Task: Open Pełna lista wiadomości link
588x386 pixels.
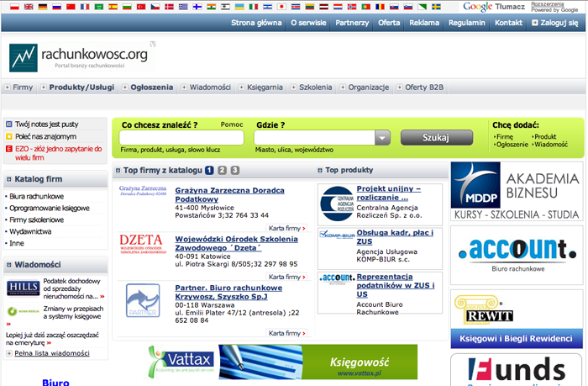Action: (x=52, y=353)
